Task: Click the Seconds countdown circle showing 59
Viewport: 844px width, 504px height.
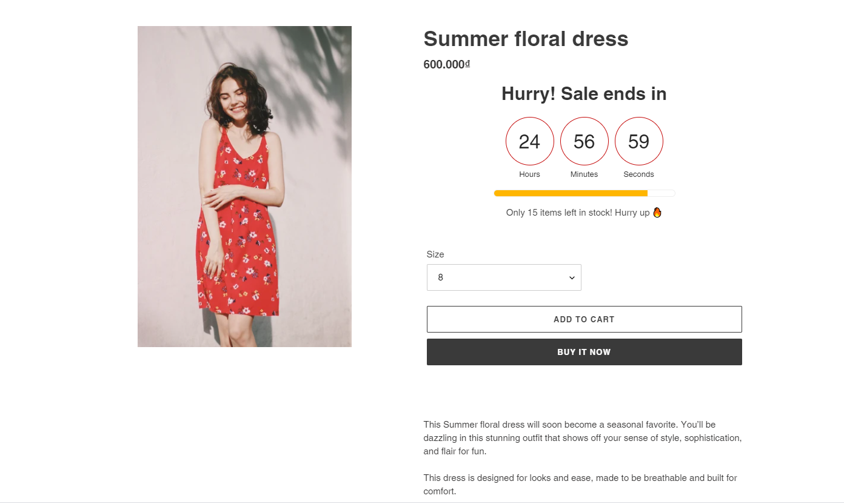Action: (638, 141)
